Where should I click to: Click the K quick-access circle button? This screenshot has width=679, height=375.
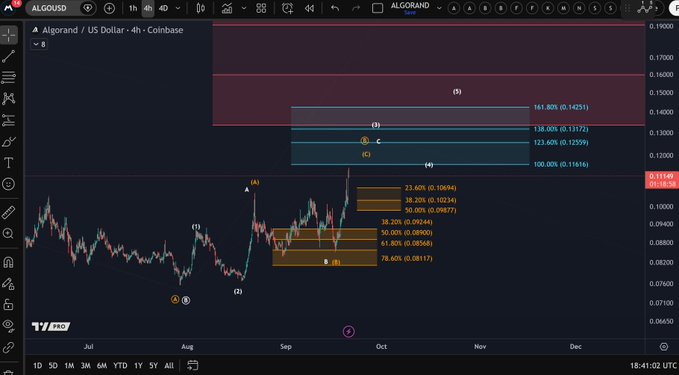548,8
